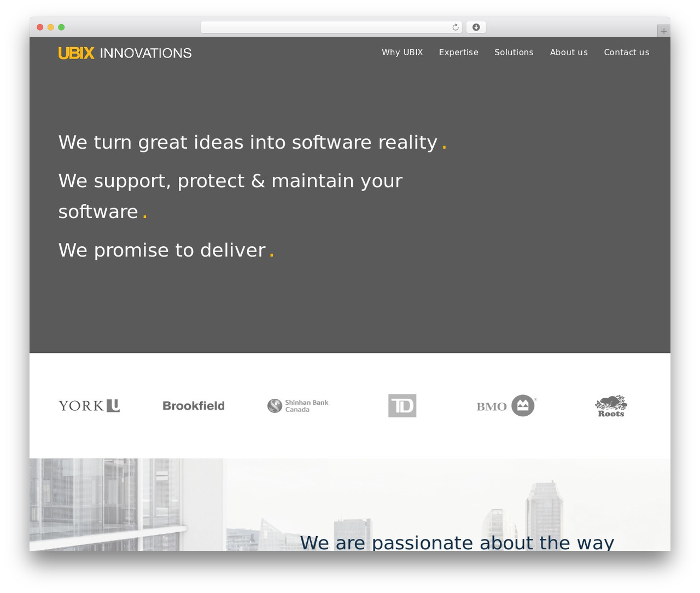The image size is (700, 593).
Task: Click the York U logo
Action: click(x=89, y=406)
